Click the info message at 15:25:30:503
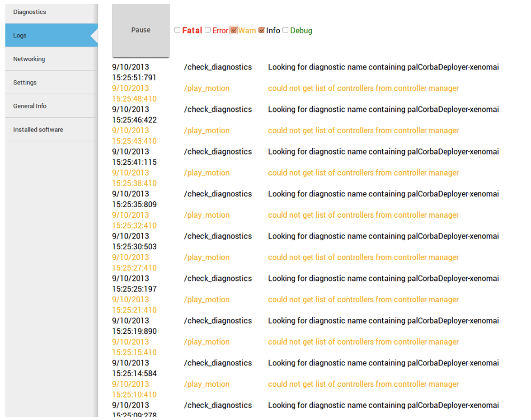Image resolution: width=531 pixels, height=420 pixels. [383, 236]
